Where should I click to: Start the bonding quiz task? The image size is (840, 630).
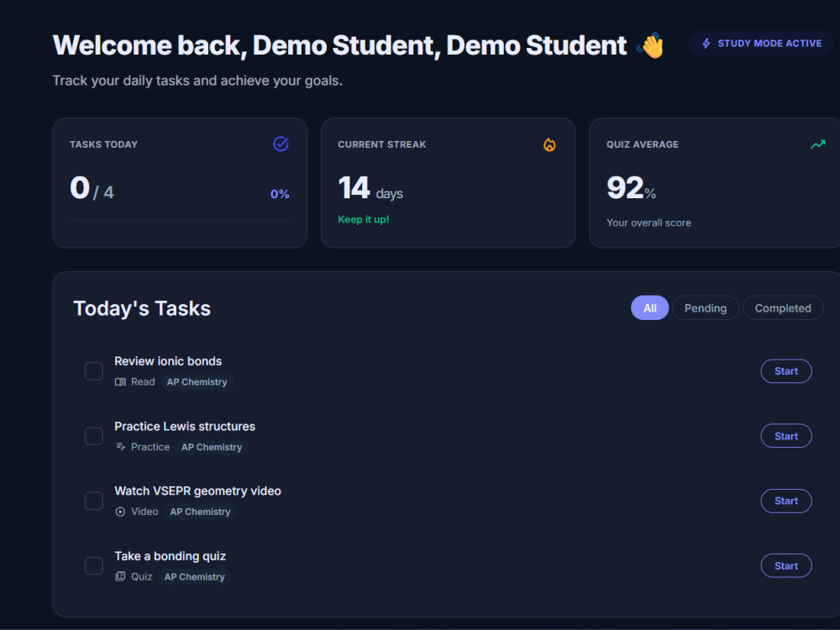tap(786, 565)
